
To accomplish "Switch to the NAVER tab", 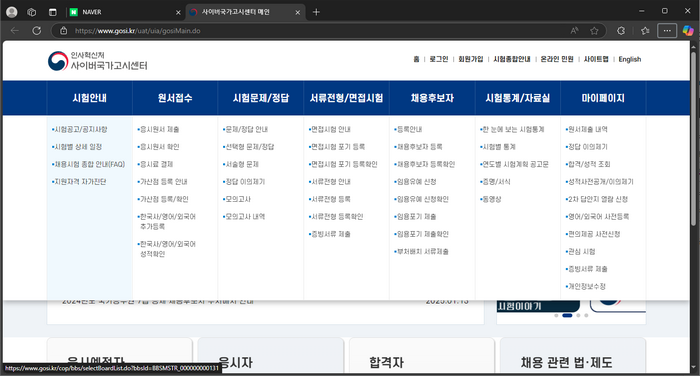I will (124, 12).
